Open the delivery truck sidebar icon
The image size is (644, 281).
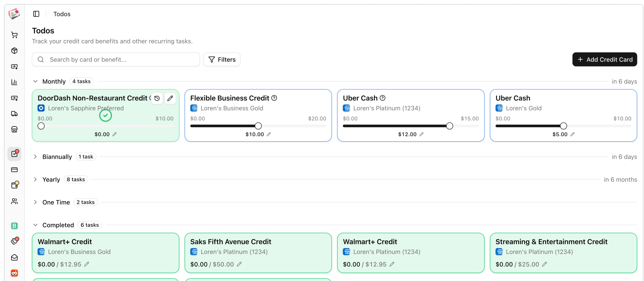[14, 114]
